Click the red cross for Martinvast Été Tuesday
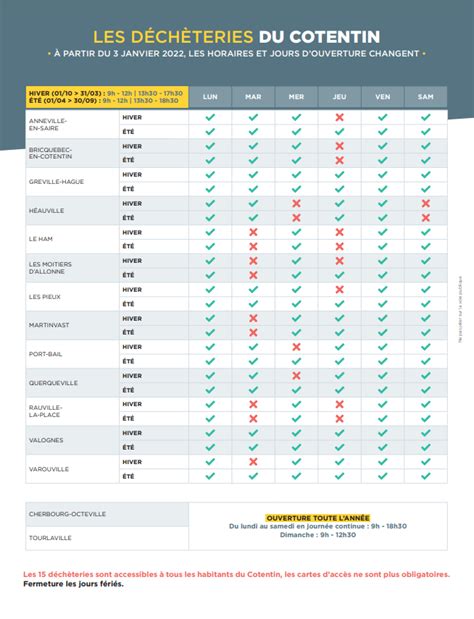 click(253, 332)
